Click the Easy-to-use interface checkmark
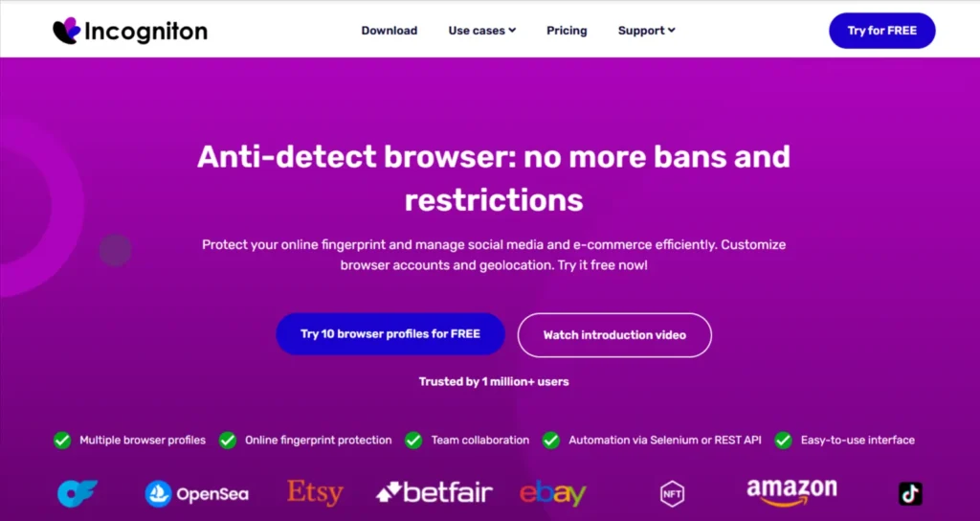 pyautogui.click(x=783, y=441)
